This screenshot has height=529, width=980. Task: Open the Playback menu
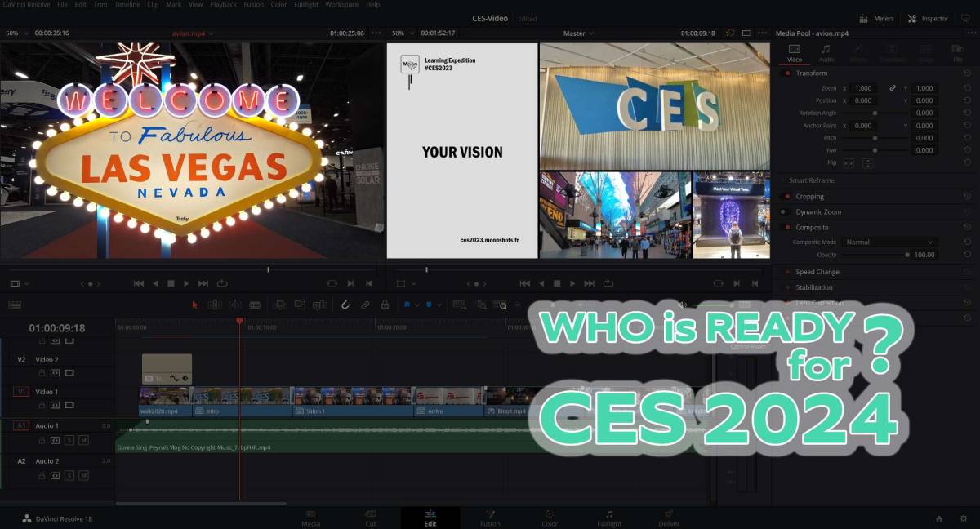point(223,5)
